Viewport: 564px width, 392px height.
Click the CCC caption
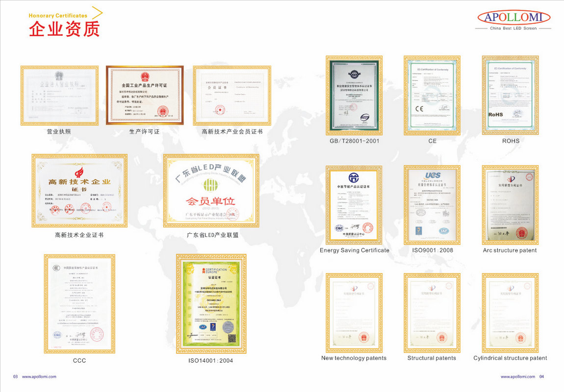[x=79, y=360]
